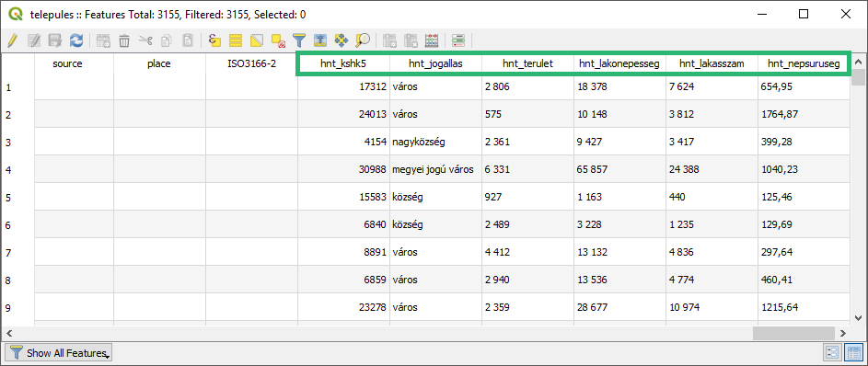Viewport: 868px width, 366px height.
Task: Click the hnt_nepsuruseg column header
Action: tap(804, 63)
